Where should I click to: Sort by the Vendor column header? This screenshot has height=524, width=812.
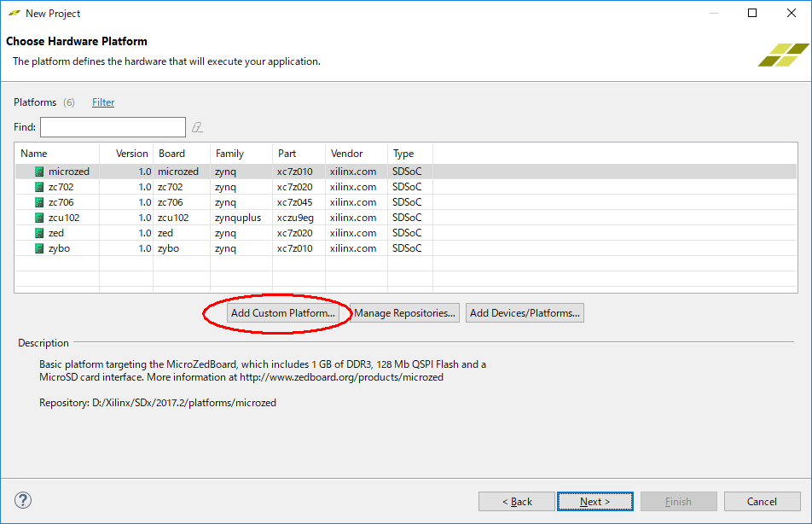point(356,154)
